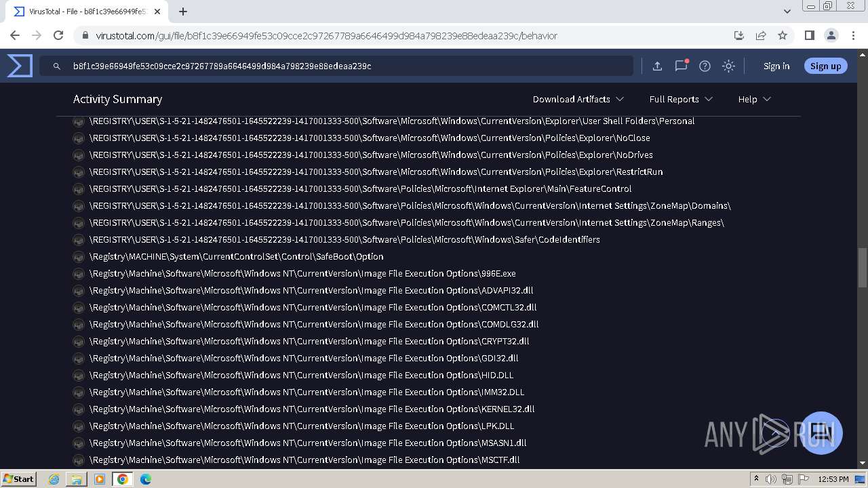Select the HID.DLL registry entry
868x488 pixels.
point(301,375)
